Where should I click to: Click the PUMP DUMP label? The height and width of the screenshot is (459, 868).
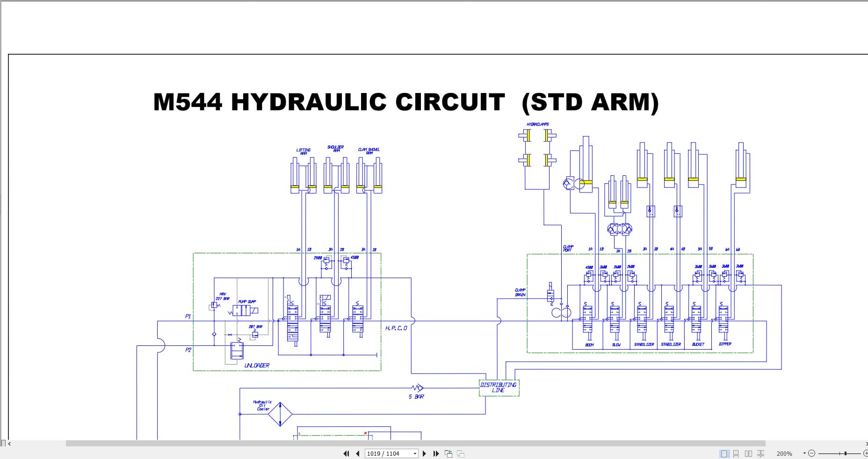[x=247, y=301]
